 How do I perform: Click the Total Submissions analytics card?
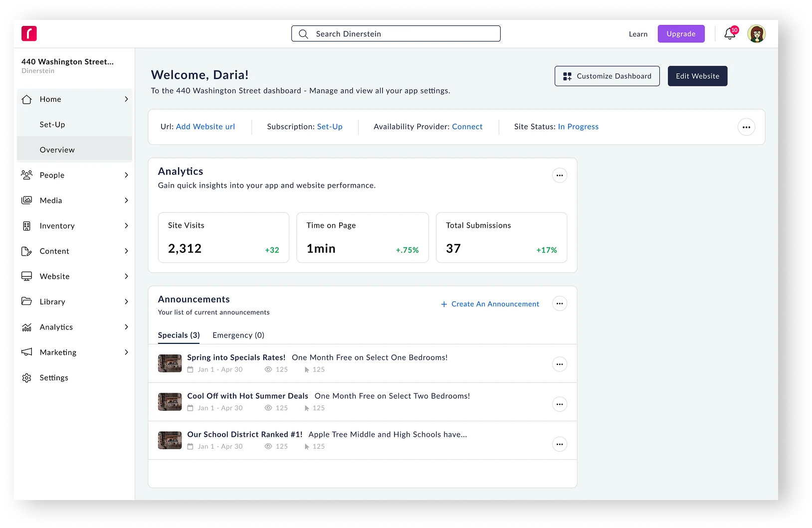click(x=501, y=238)
